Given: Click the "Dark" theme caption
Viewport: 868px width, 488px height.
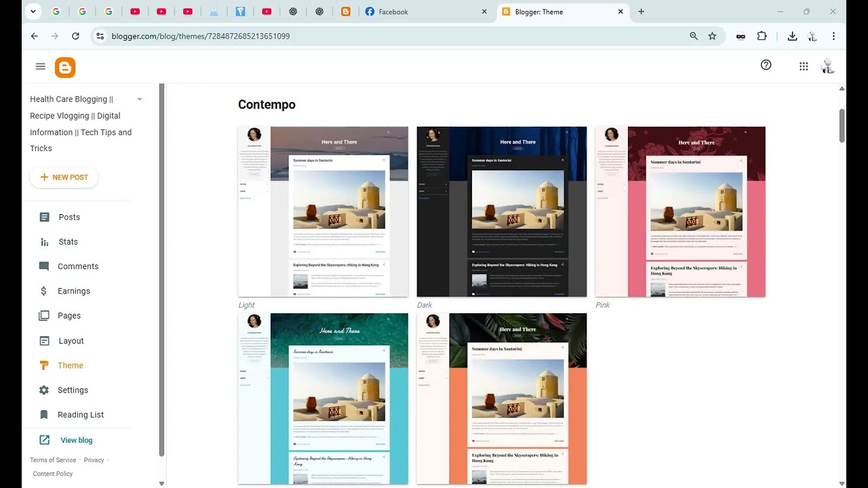Looking at the screenshot, I should point(425,305).
